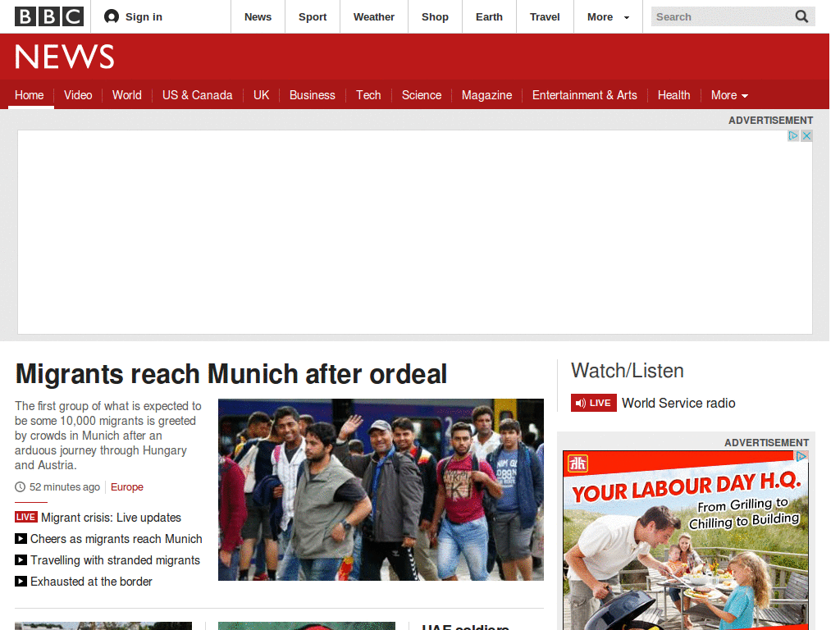840x630 pixels.
Task: Click the red LIVE audio badge
Action: (x=594, y=403)
